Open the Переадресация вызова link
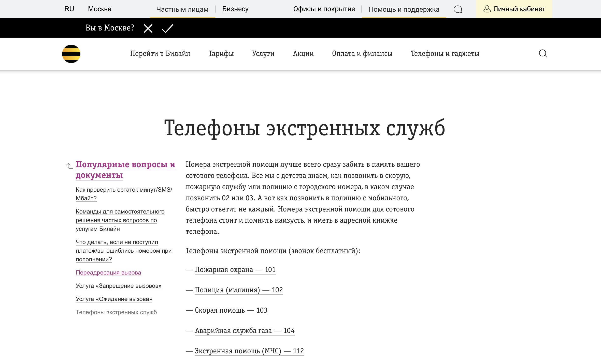 tap(108, 272)
